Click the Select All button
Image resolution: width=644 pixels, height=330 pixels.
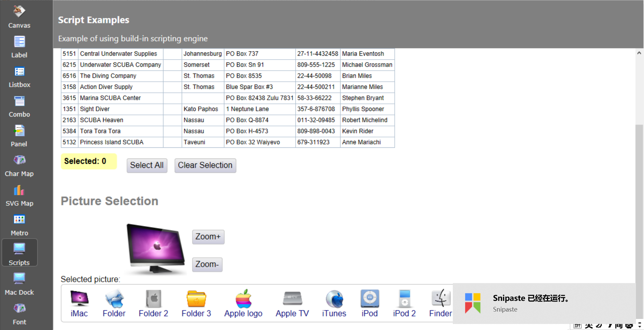pyautogui.click(x=147, y=165)
